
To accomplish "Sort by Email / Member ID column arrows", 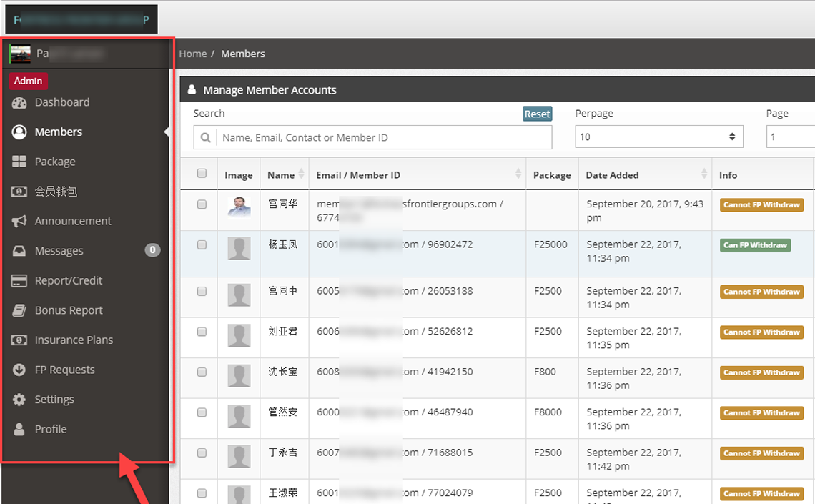I will pos(518,174).
